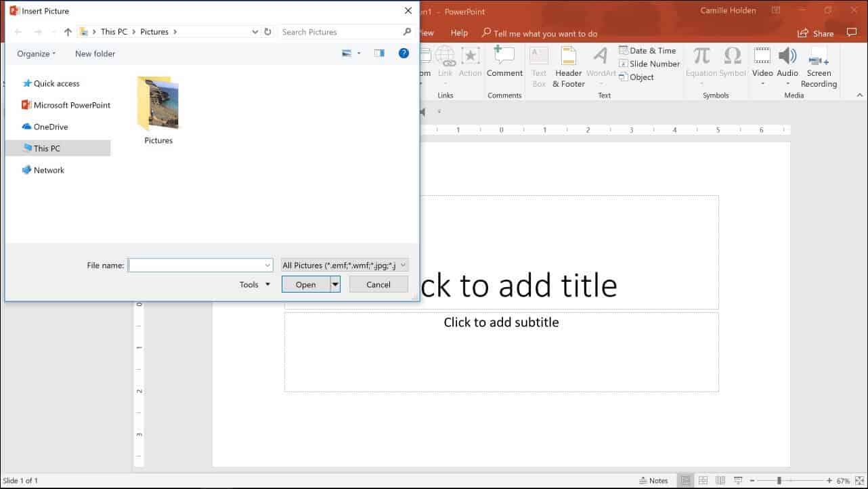This screenshot has width=868, height=489.
Task: Start Slide Show from status bar
Action: coord(738,481)
